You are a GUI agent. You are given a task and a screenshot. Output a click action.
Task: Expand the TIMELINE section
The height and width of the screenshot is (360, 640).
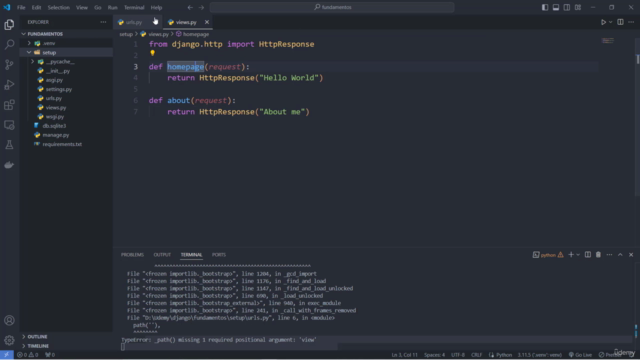(24, 346)
